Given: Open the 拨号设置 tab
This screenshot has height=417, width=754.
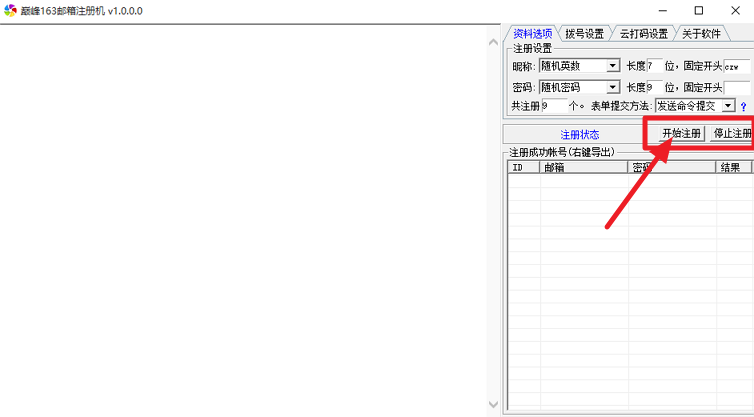Looking at the screenshot, I should 584,34.
